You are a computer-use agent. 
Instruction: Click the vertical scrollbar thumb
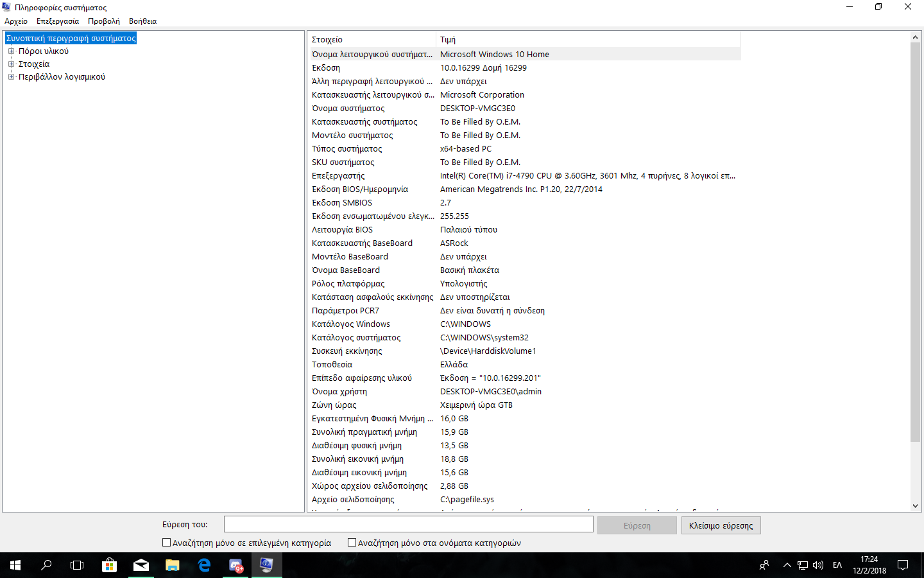[916, 242]
